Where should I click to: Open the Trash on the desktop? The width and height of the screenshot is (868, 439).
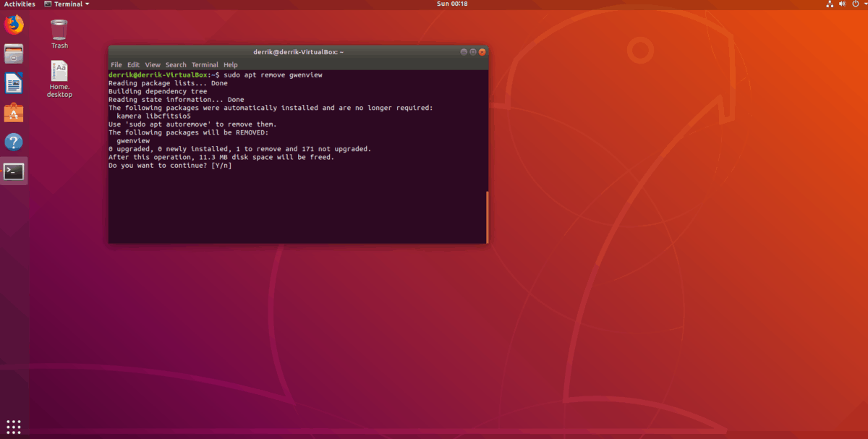(59, 29)
